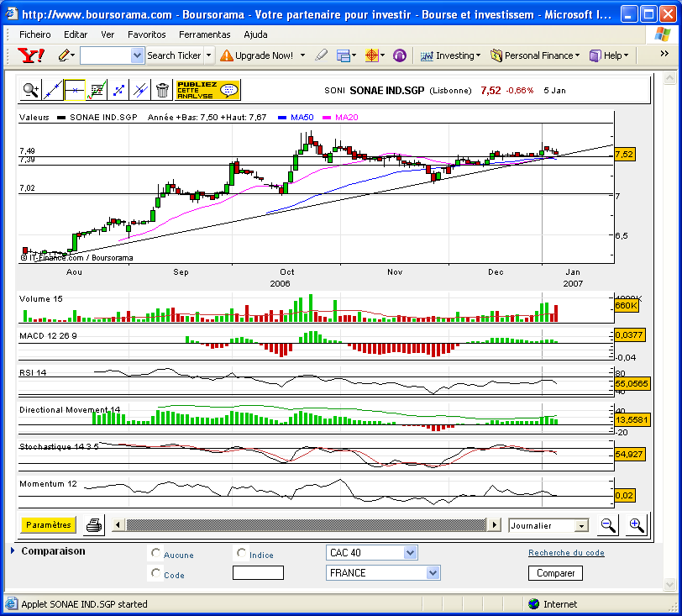Click the Yahoo! logo in toolbar
The image size is (682, 616).
point(31,55)
